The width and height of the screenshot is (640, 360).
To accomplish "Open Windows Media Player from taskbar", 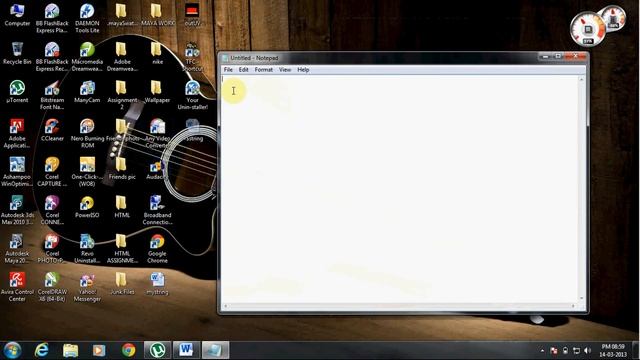I will [99, 350].
